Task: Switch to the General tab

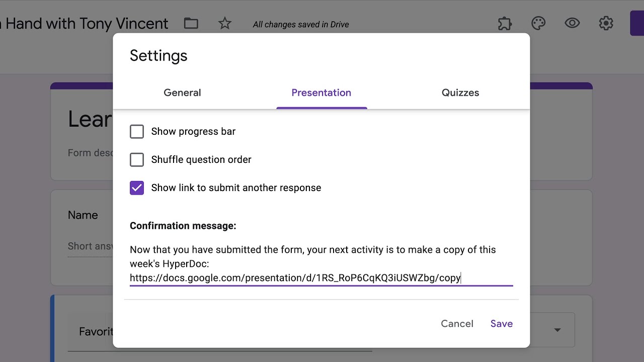Action: pyautogui.click(x=182, y=93)
